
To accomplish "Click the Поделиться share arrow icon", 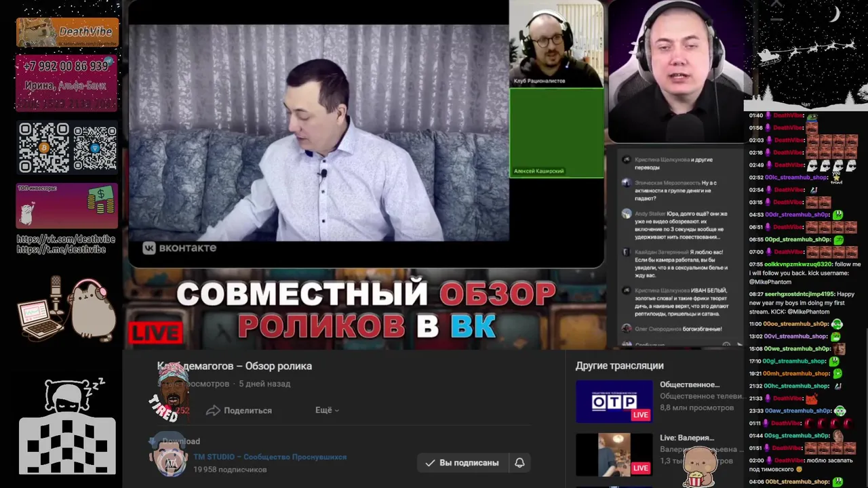I will click(213, 410).
